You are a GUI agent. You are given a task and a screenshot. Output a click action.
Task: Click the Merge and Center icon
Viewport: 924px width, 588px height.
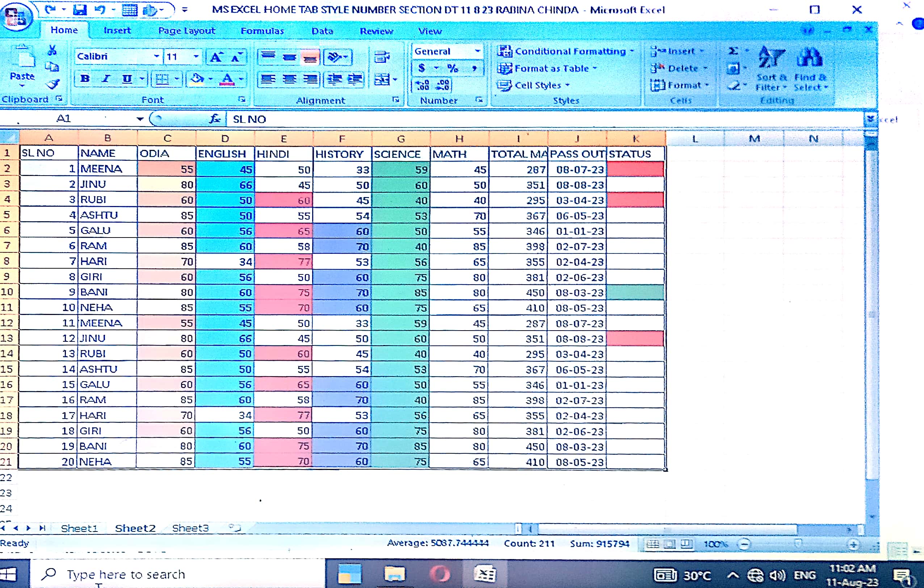(382, 79)
